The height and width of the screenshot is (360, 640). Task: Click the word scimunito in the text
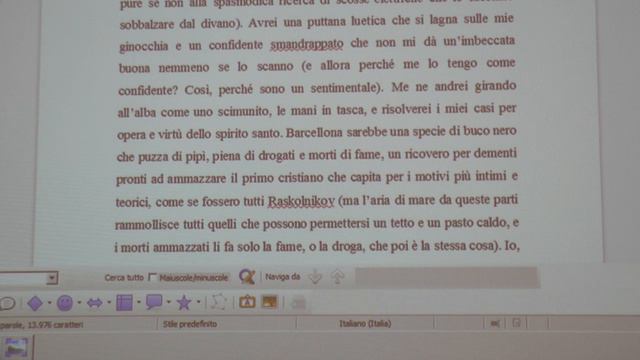click(x=244, y=111)
